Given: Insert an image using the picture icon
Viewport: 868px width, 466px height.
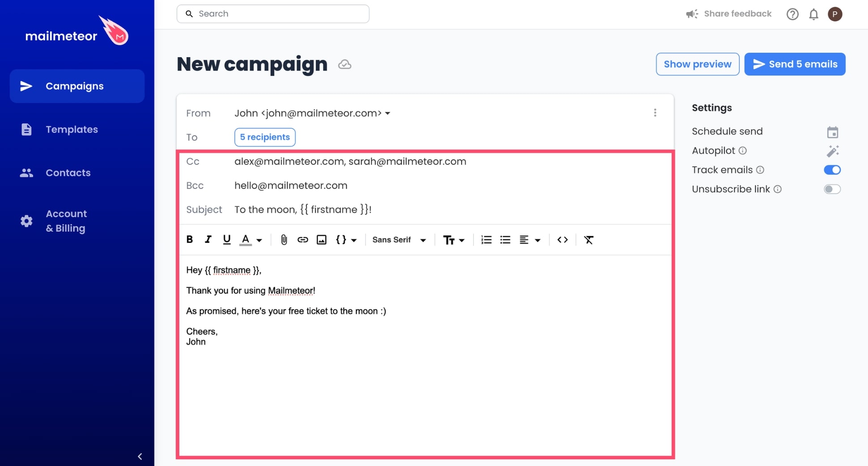Looking at the screenshot, I should [322, 240].
